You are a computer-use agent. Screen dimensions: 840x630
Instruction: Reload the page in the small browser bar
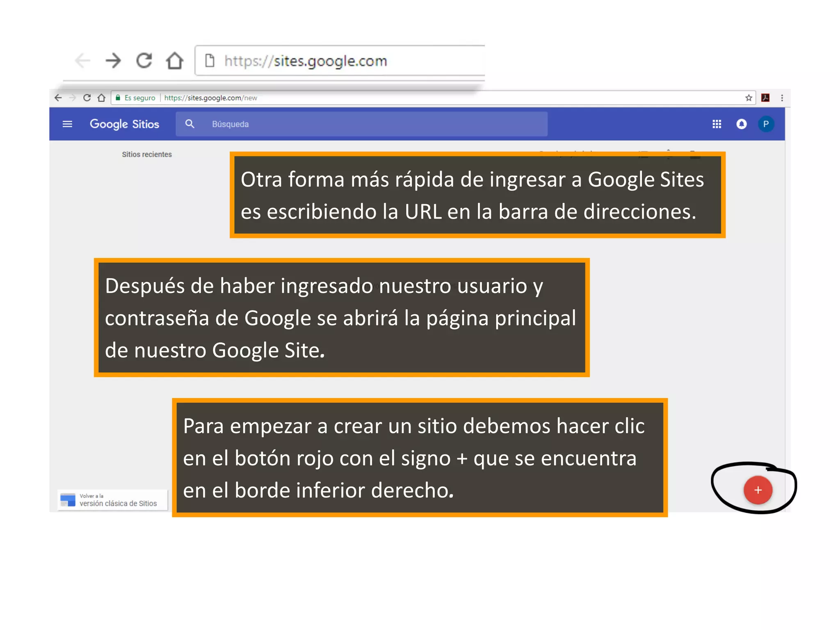pos(87,98)
